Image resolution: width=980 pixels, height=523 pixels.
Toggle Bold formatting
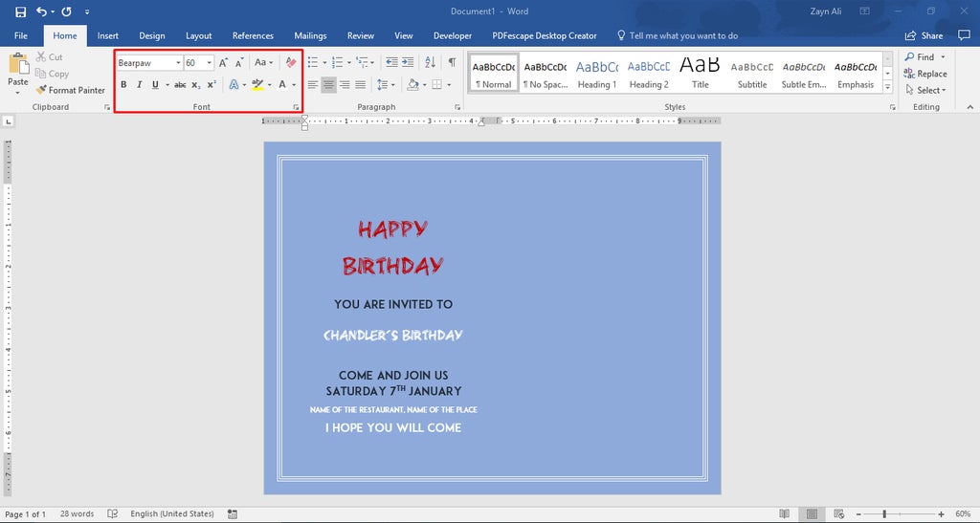click(123, 85)
